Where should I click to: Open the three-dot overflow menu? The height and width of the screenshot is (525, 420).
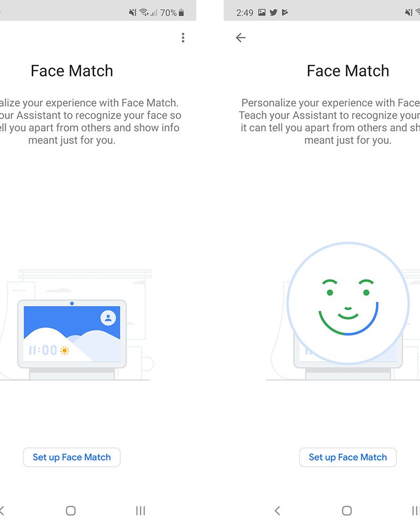(x=183, y=37)
